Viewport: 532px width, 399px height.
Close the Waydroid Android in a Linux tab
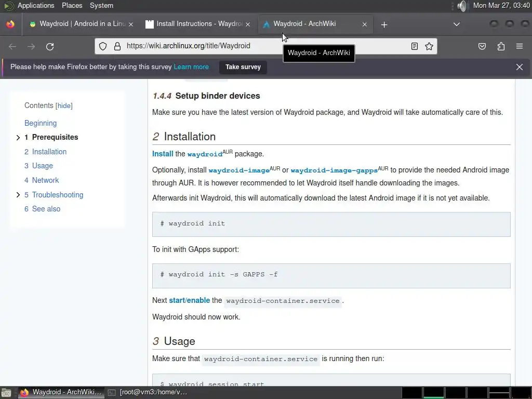click(x=131, y=24)
